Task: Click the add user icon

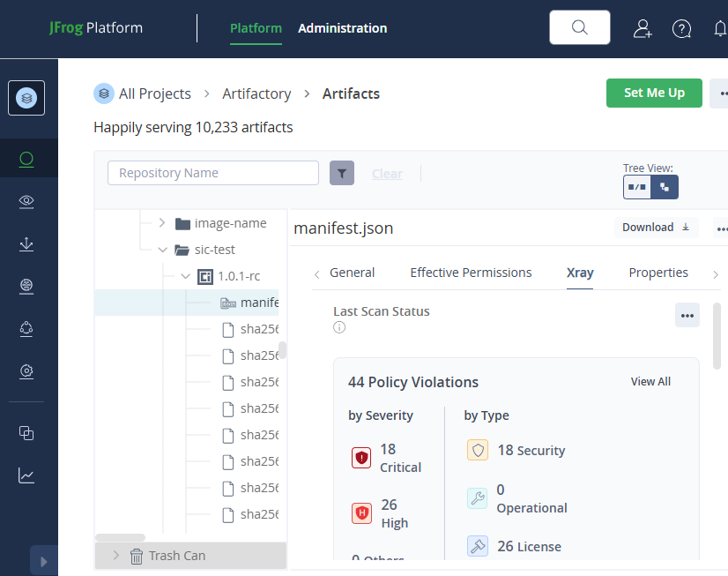Action: [643, 28]
